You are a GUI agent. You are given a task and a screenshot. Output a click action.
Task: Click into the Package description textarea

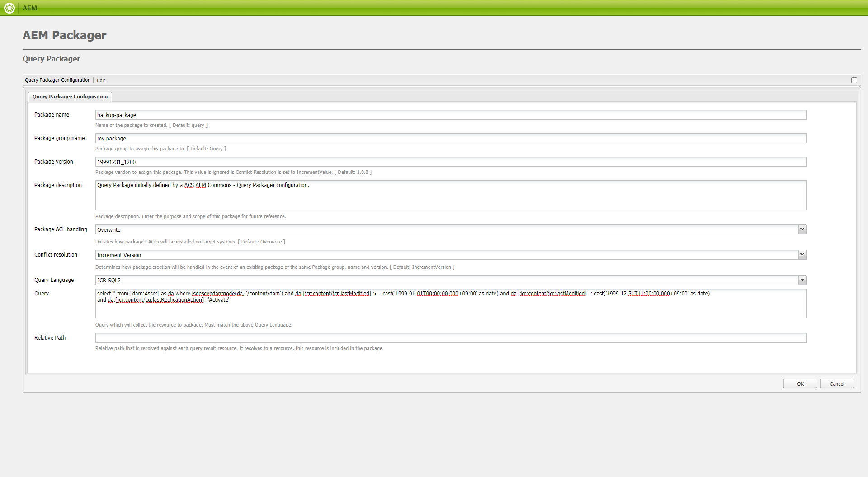451,195
